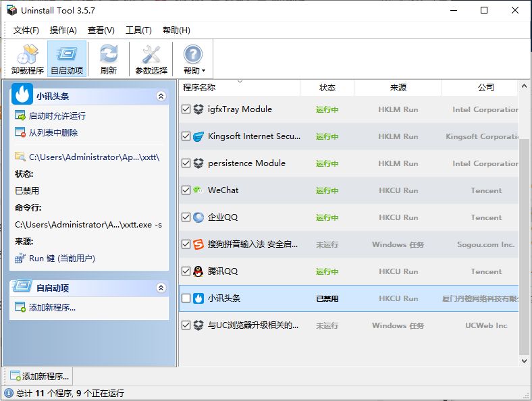Collapse the 小讯头条 side panel section
Viewport: 532px width, 401px height.
point(161,97)
